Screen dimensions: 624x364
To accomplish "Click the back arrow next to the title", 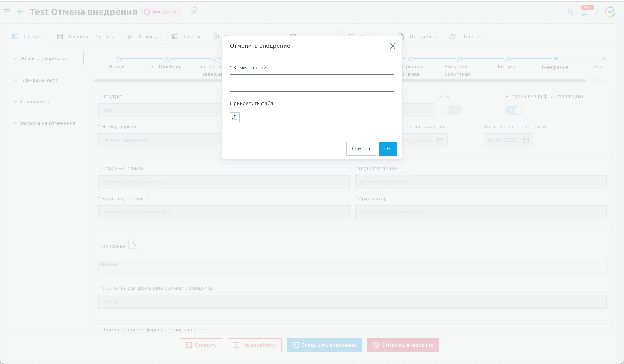I will pos(20,12).
